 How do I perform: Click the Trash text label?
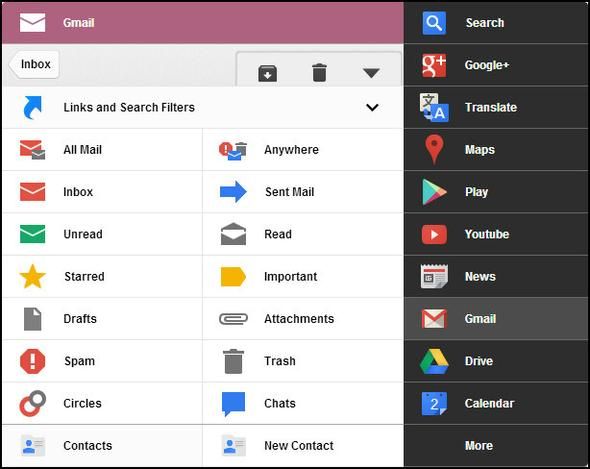(280, 361)
